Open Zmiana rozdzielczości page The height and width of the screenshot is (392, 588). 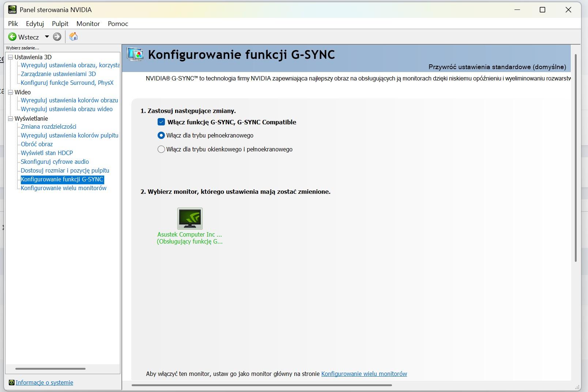(x=49, y=127)
